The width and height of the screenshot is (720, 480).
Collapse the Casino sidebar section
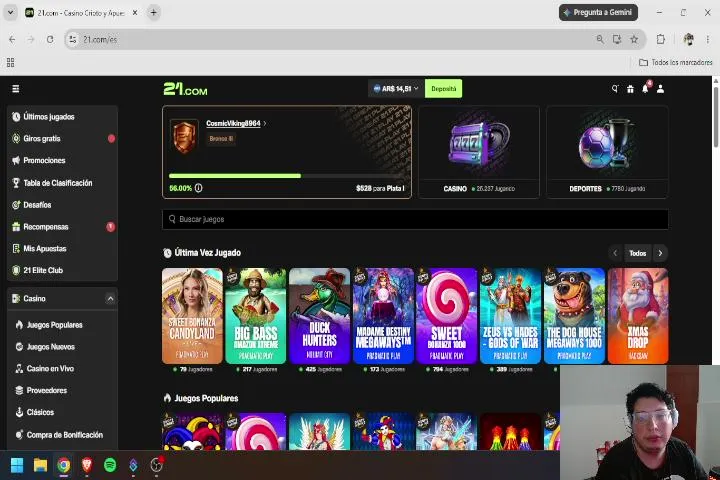click(110, 299)
